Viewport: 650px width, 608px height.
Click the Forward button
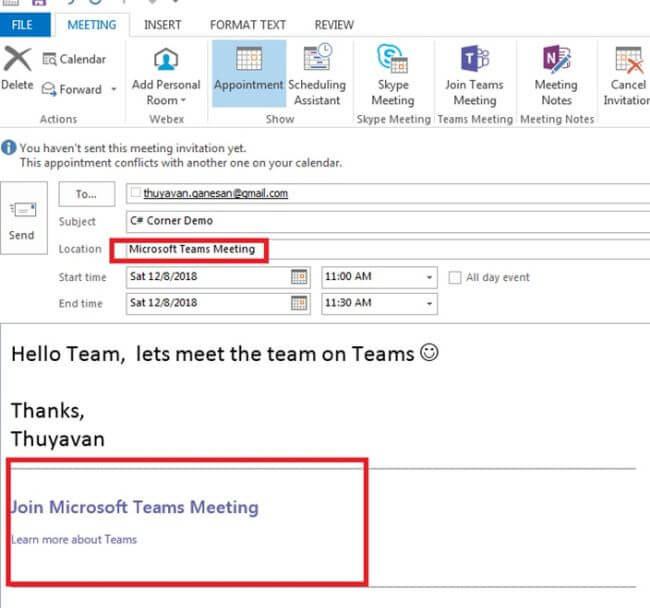click(x=72, y=89)
